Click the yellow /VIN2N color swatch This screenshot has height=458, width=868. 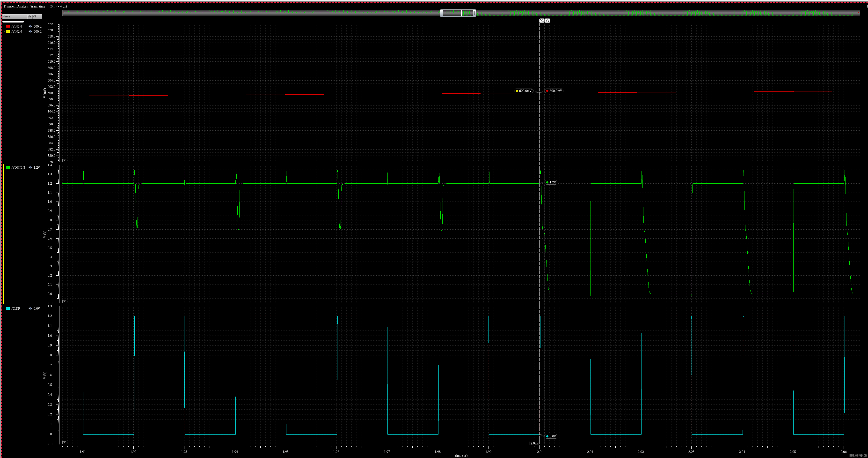[x=8, y=31]
